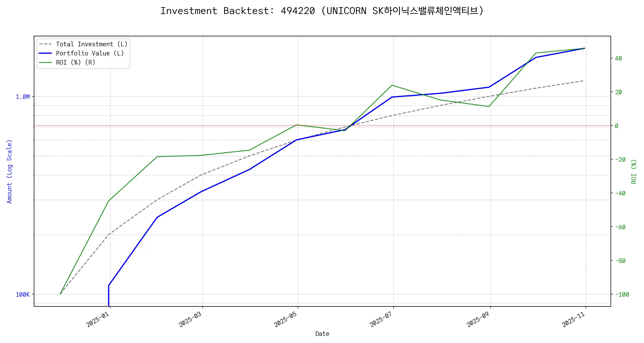
Task: Click the 2025-05 date tick label
Action: (x=286, y=319)
